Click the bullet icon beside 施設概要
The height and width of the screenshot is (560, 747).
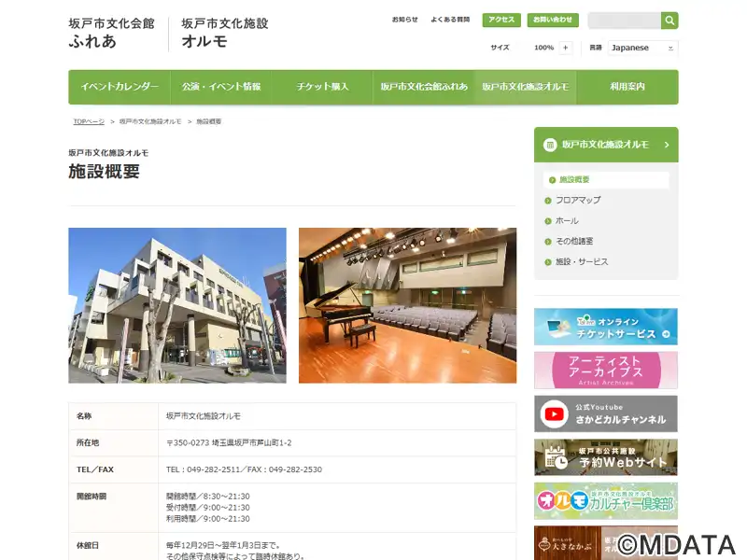(552, 180)
